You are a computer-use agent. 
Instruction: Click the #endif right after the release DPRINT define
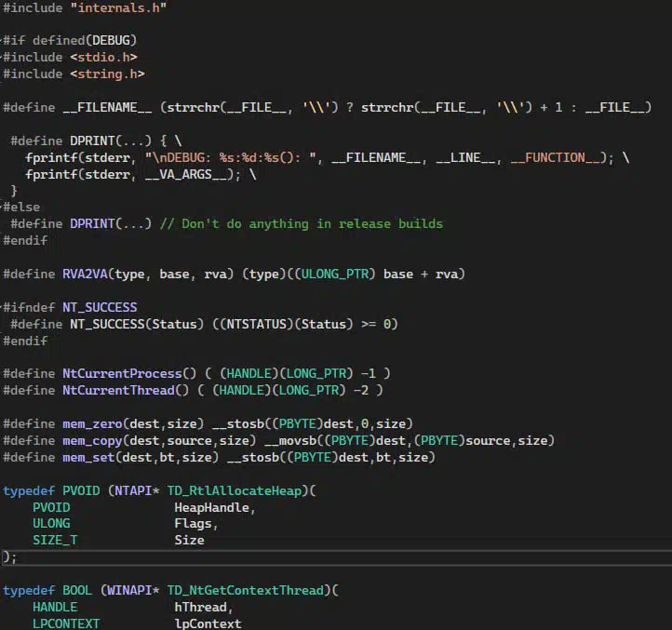pyautogui.click(x=25, y=240)
